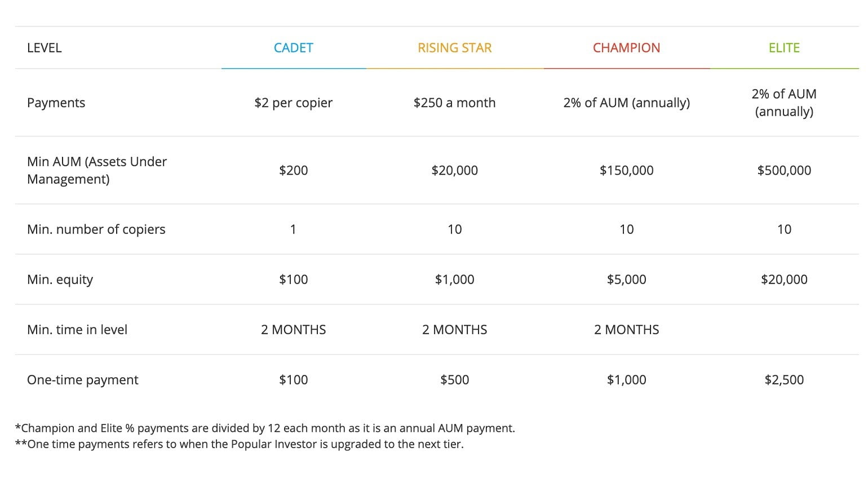Viewport: 868px width, 482px height.
Task: Click the $20,000 Rising Star AUM value
Action: pos(454,170)
